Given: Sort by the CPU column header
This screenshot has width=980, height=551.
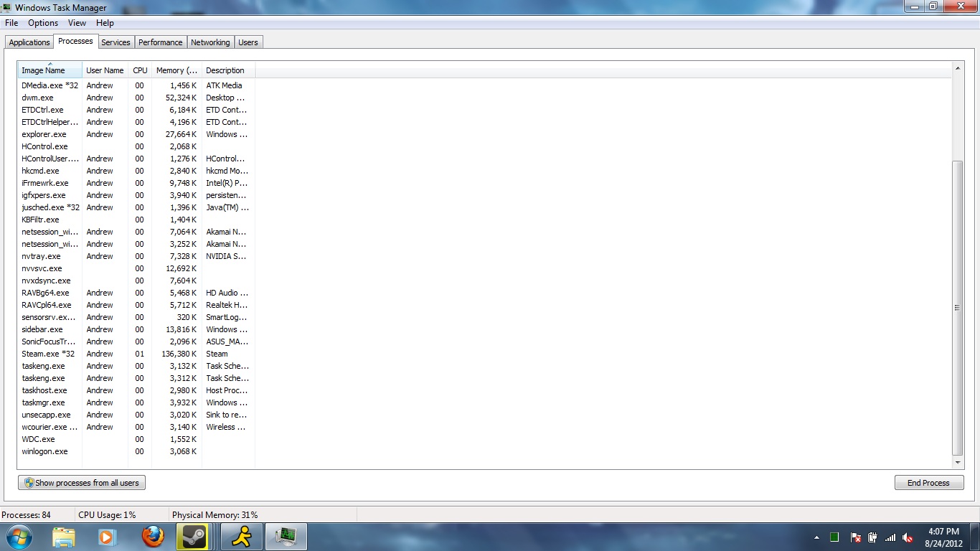Looking at the screenshot, I should 140,70.
